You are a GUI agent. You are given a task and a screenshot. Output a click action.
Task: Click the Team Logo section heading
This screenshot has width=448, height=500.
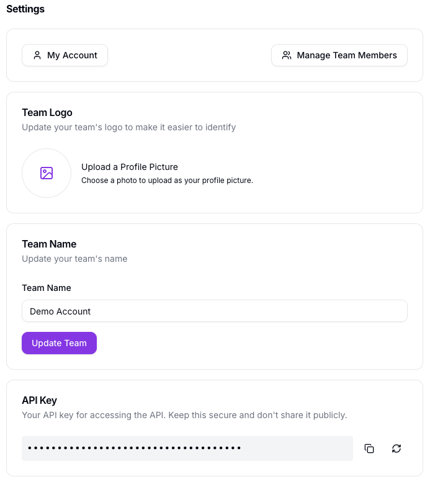click(x=47, y=112)
